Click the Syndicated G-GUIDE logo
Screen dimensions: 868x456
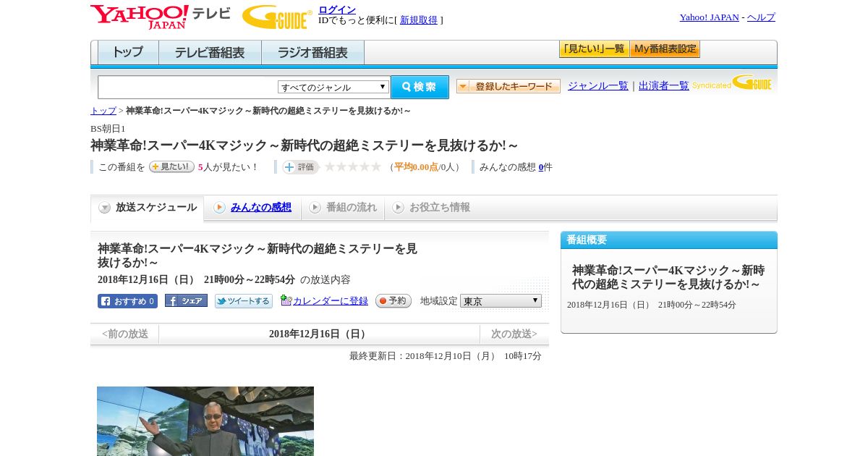[x=732, y=83]
